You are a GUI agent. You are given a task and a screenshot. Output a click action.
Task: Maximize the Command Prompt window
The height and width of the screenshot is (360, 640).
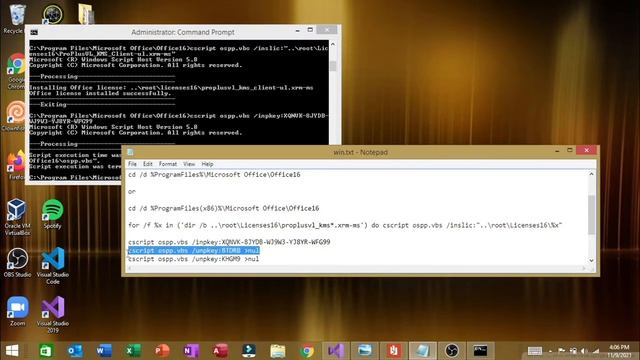[x=310, y=30]
